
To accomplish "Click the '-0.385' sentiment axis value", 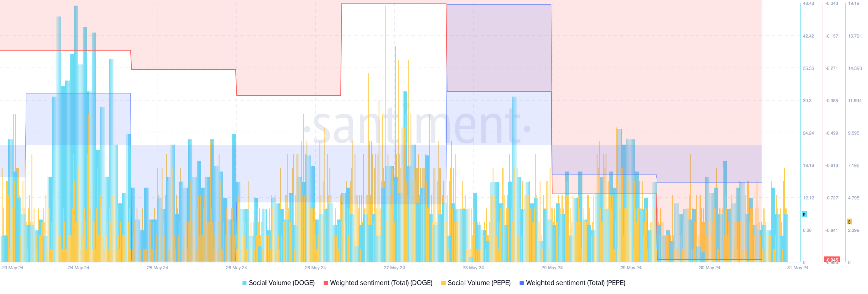I will 832,101.
